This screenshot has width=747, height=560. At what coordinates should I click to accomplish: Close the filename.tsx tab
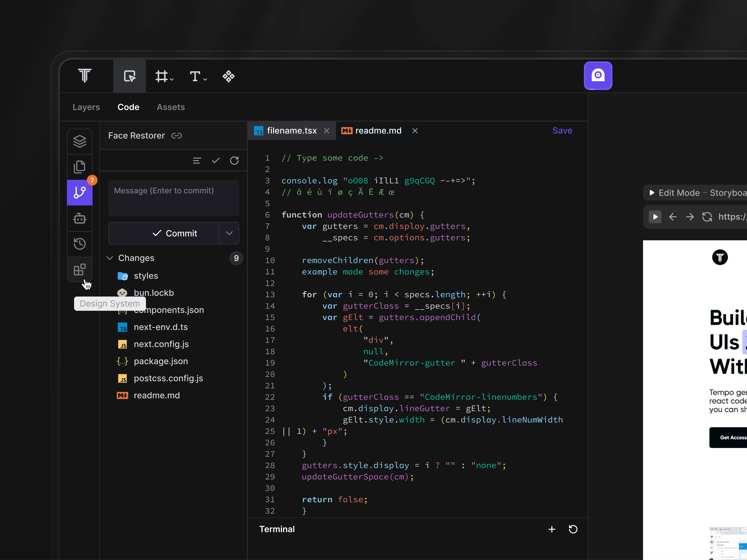327,131
